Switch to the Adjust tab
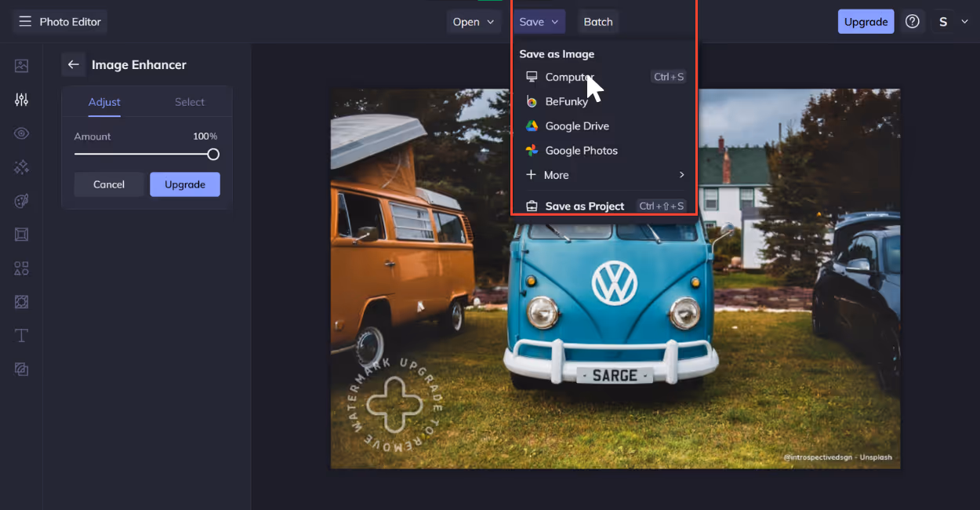The width and height of the screenshot is (980, 510). click(104, 102)
